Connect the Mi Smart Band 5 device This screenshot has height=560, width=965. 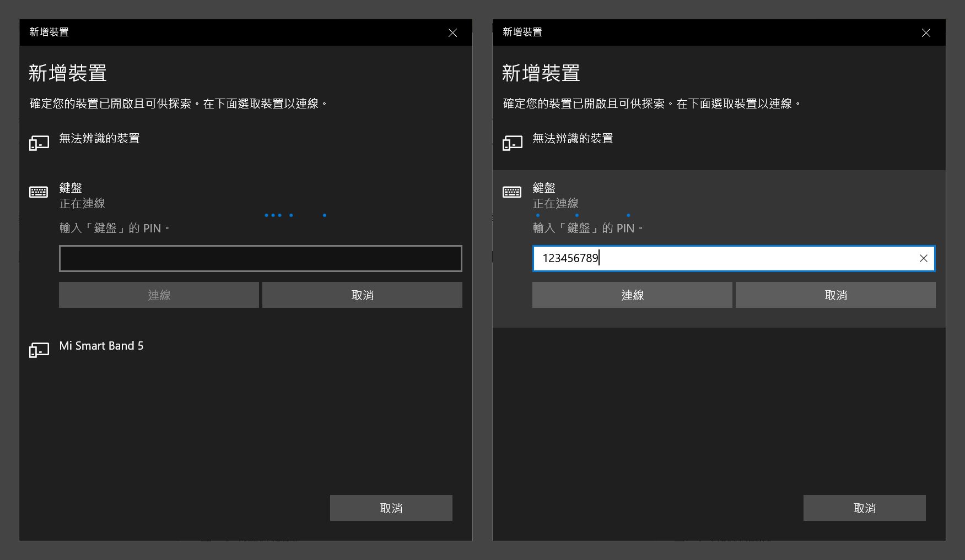pyautogui.click(x=101, y=346)
